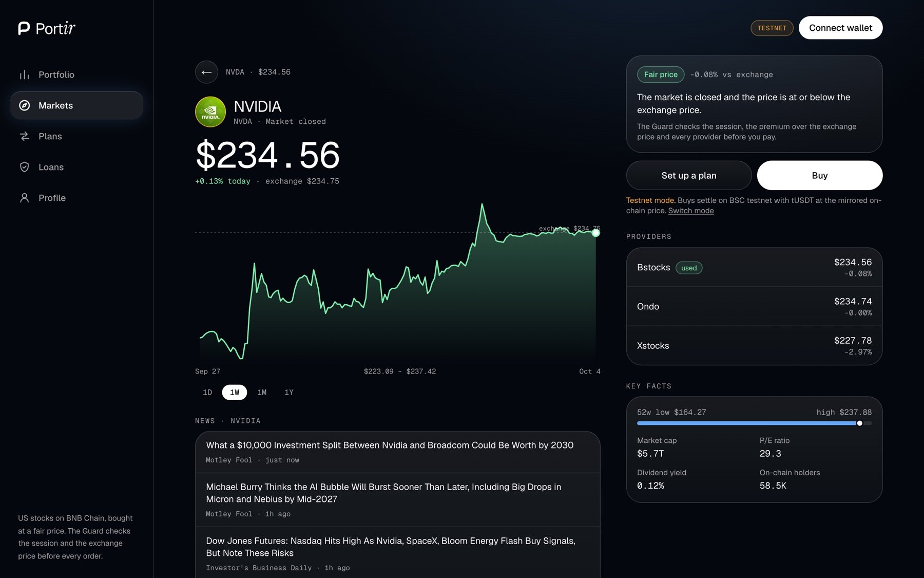Click the 52-week range slider handle
This screenshot has height=578, width=924.
pyautogui.click(x=860, y=423)
